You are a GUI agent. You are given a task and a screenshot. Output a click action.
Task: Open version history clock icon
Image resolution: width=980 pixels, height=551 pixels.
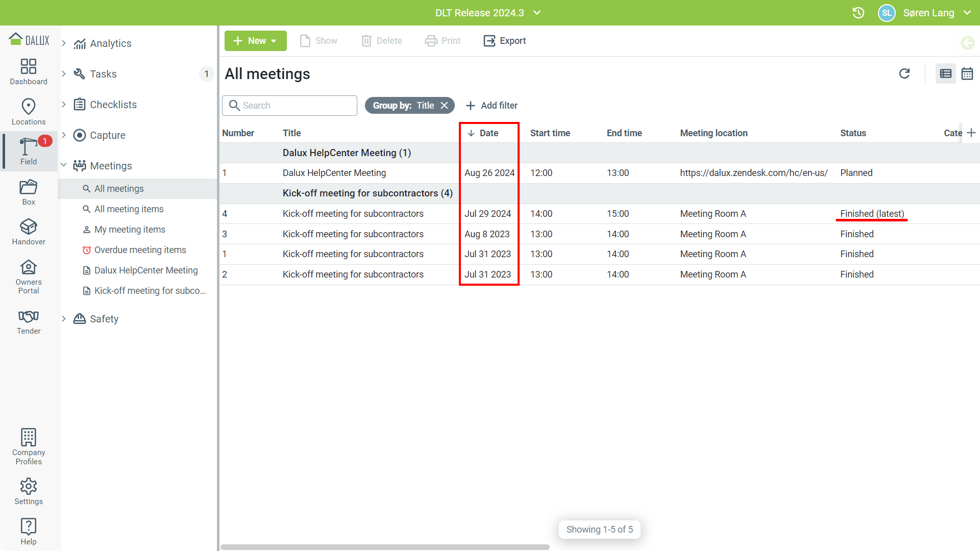coord(858,13)
